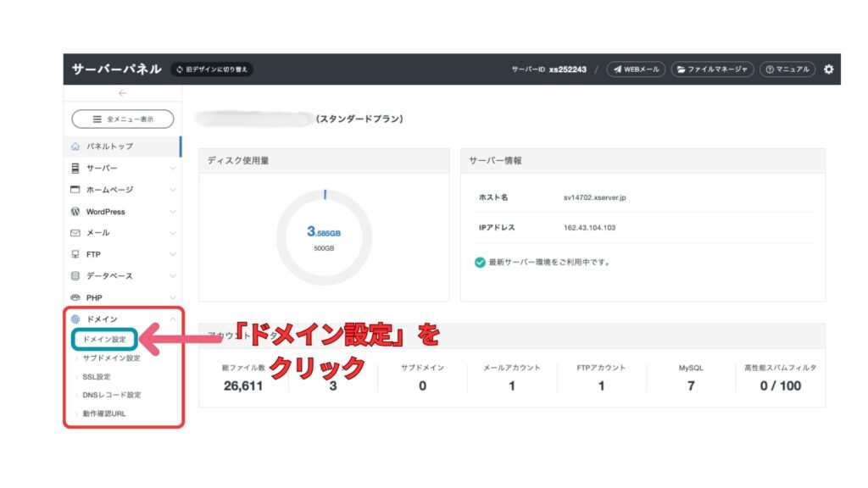Open the データベース sidebar menu
This screenshot has width=868, height=488.
122,275
